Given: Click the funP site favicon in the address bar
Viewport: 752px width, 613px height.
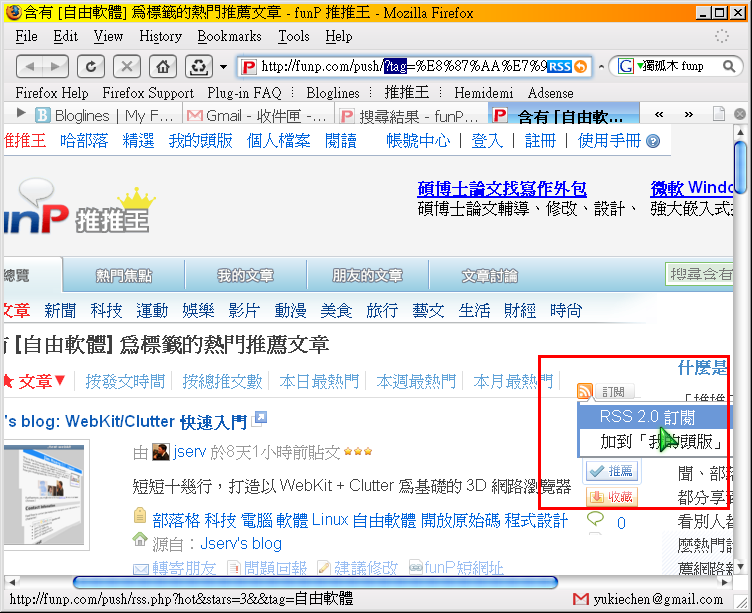Looking at the screenshot, I should click(x=248, y=66).
